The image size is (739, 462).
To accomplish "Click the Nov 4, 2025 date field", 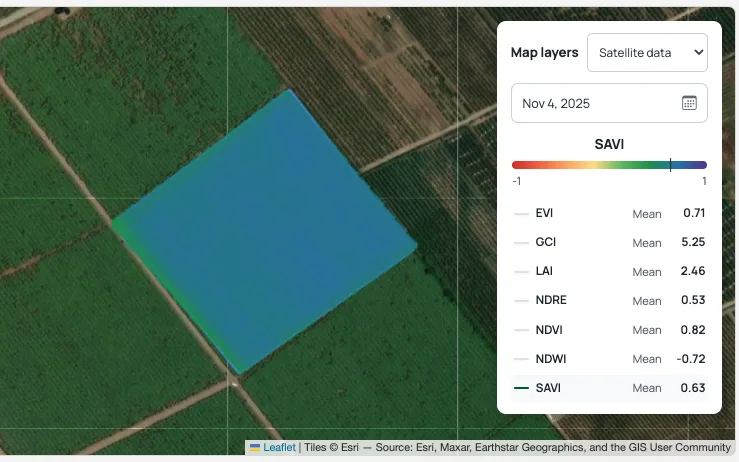I will pyautogui.click(x=609, y=103).
